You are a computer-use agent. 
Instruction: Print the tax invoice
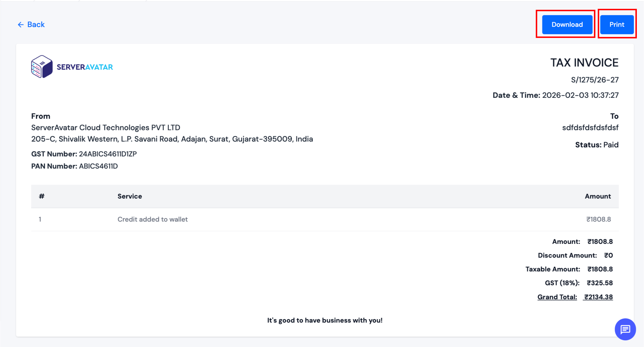pyautogui.click(x=617, y=24)
